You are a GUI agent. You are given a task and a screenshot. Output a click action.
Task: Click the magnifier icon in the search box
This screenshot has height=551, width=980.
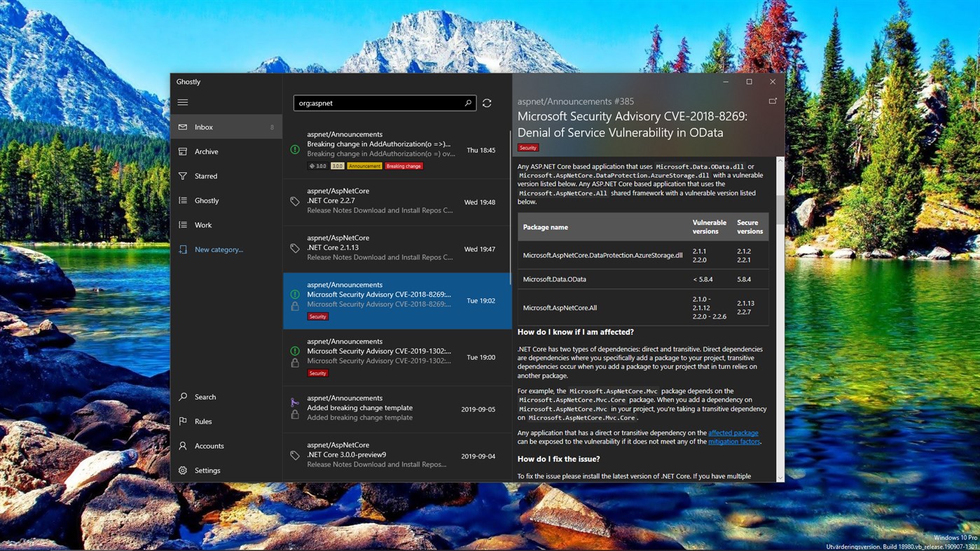click(x=468, y=103)
